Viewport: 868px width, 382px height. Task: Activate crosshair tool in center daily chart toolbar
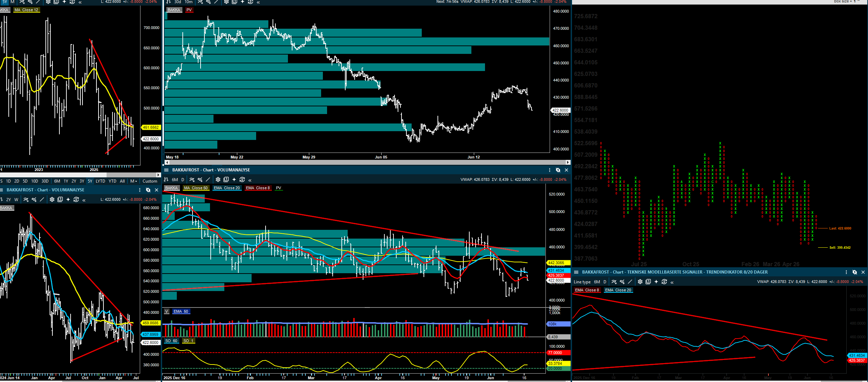coord(234,179)
